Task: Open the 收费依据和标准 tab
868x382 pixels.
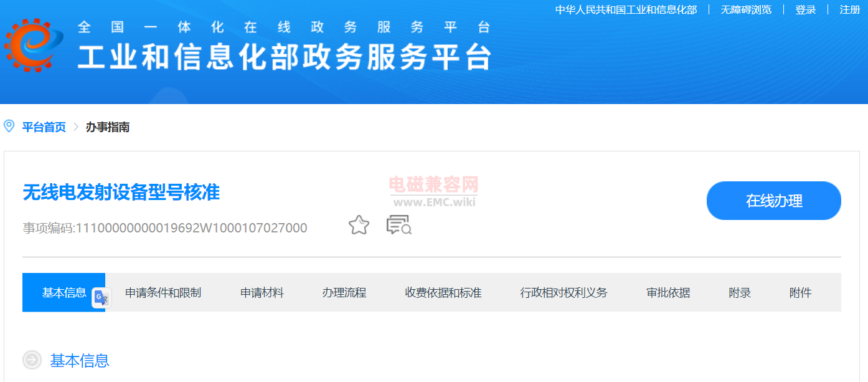Action: 443,292
